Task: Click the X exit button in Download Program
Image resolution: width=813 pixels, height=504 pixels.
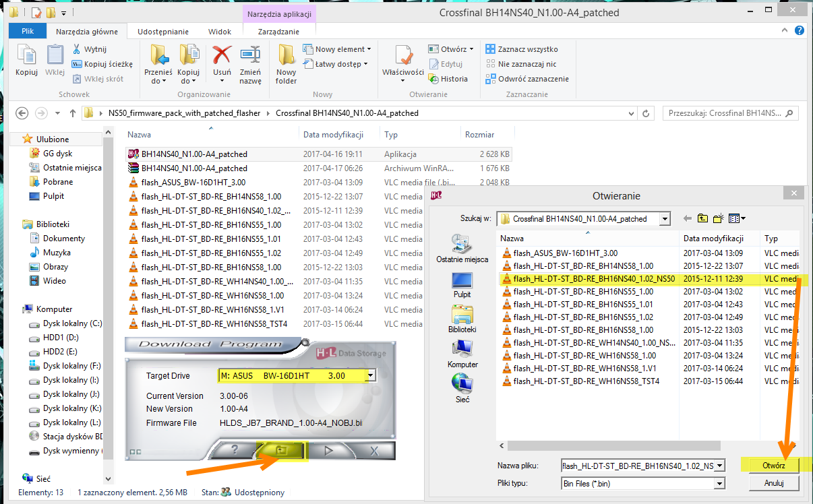Action: click(373, 450)
